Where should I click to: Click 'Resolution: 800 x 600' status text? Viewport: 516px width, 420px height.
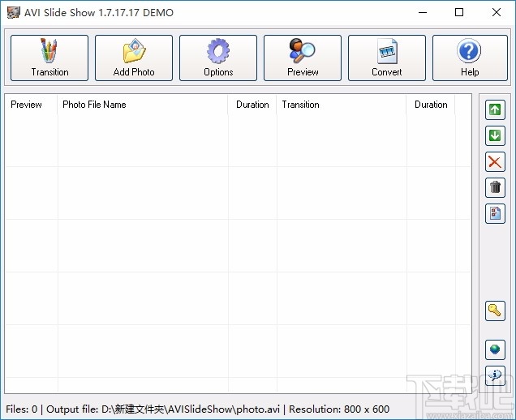(339, 409)
